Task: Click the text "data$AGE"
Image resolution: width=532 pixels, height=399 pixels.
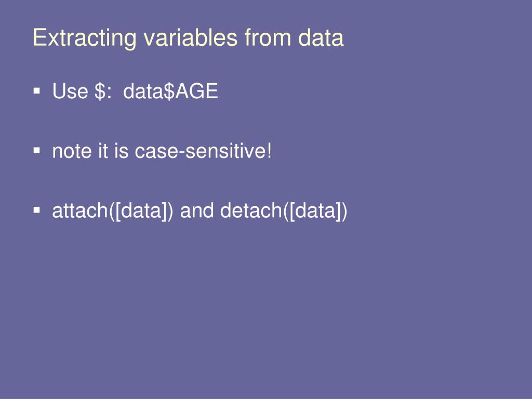Action: 170,91
